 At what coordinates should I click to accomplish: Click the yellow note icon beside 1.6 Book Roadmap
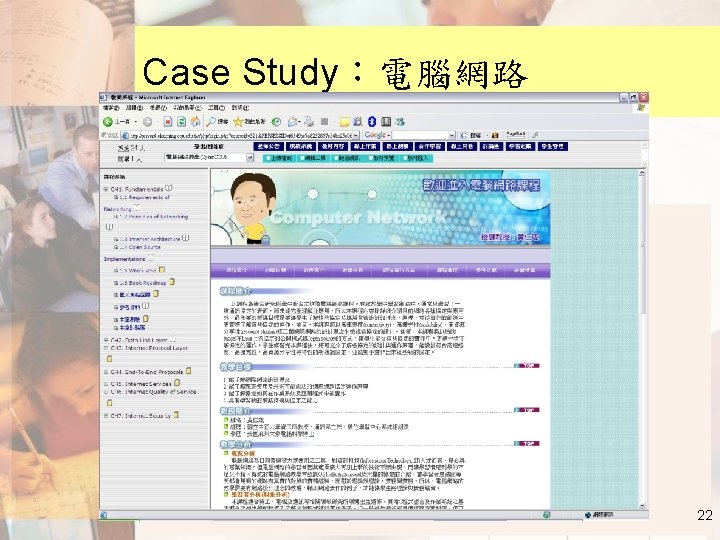172,281
